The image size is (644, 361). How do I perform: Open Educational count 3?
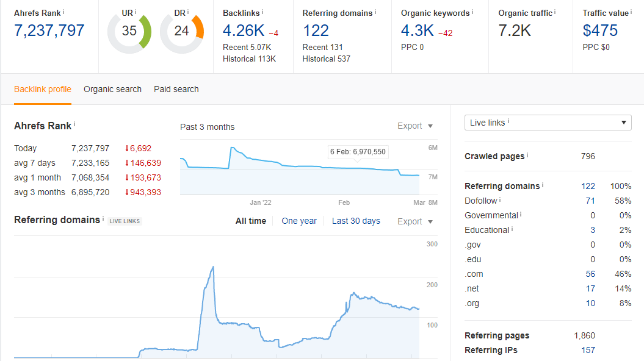593,230
